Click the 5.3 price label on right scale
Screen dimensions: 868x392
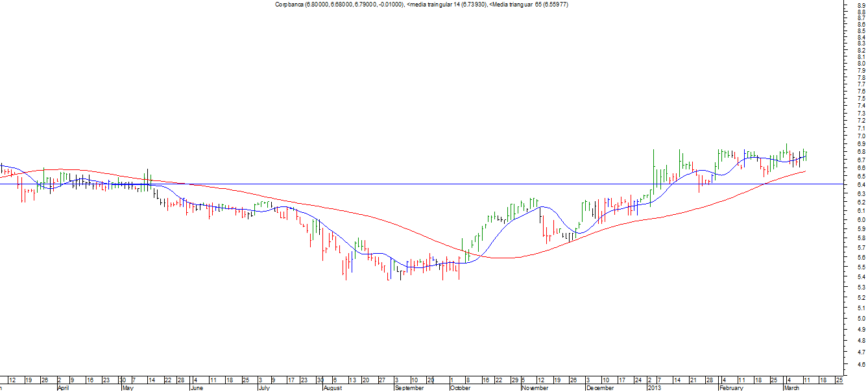862,287
